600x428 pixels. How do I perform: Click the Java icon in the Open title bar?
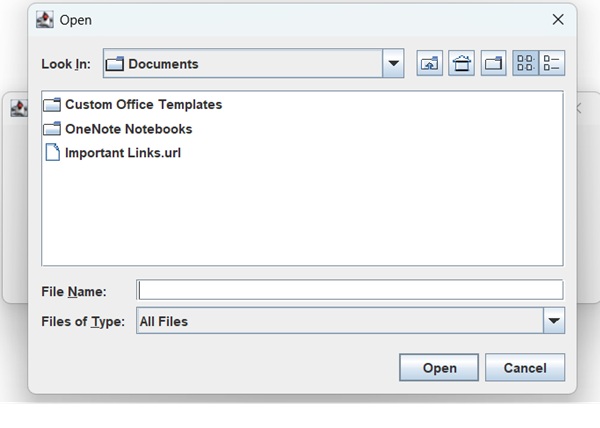(45, 19)
